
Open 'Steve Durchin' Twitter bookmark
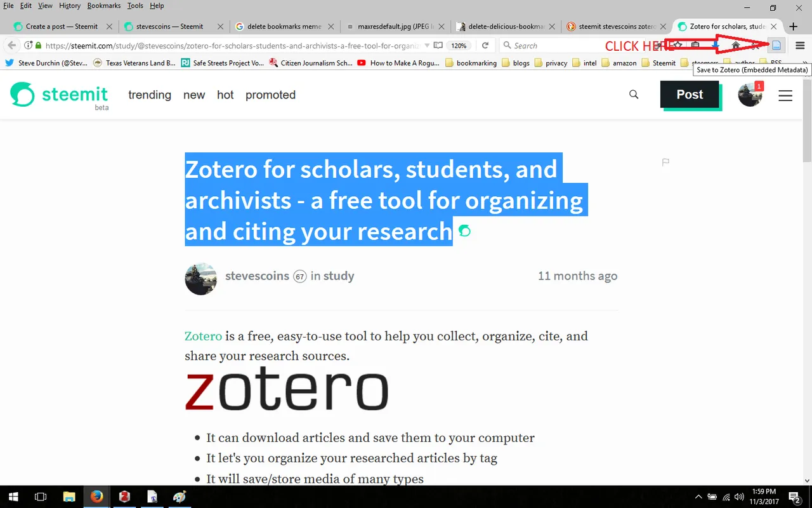[x=46, y=63]
